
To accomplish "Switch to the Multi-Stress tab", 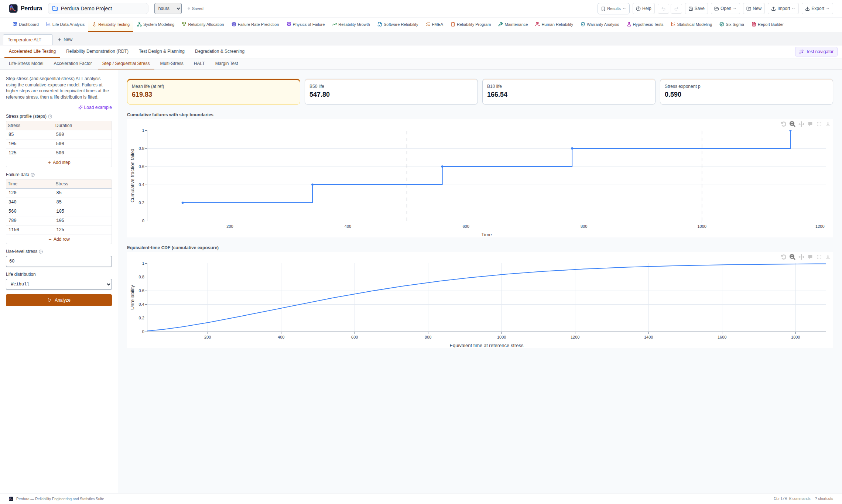I will pyautogui.click(x=172, y=64).
